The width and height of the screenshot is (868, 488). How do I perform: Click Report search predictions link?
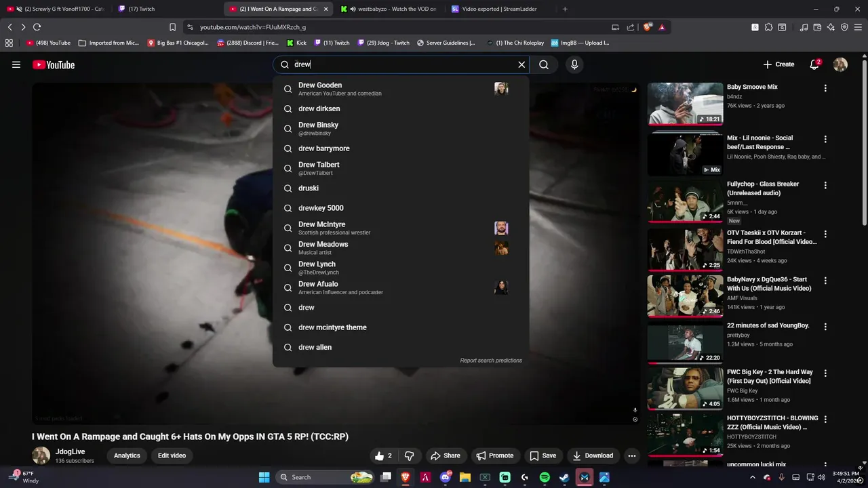491,361
